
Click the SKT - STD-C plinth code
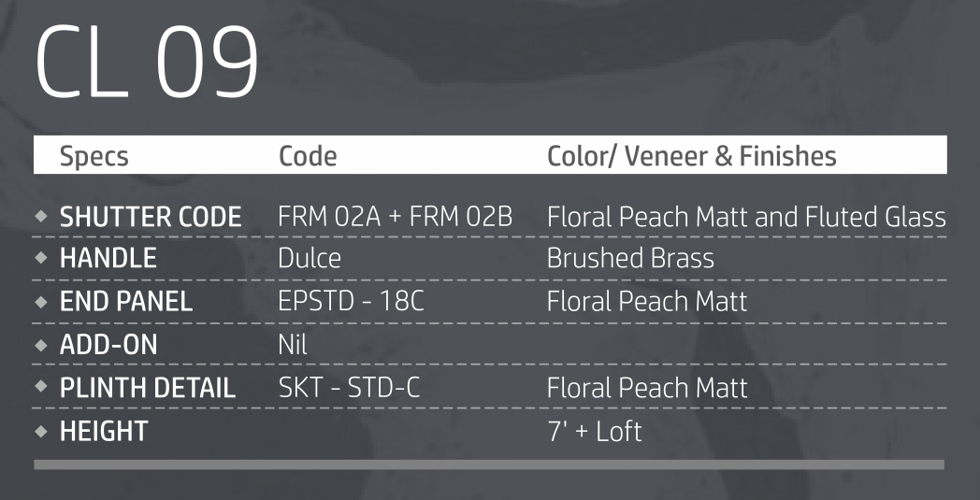pos(349,388)
